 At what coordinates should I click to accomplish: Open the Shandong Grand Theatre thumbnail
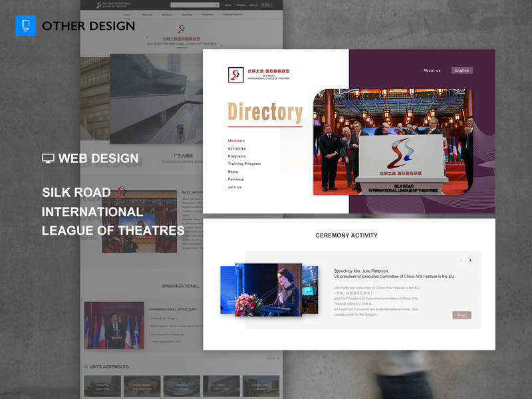click(182, 386)
